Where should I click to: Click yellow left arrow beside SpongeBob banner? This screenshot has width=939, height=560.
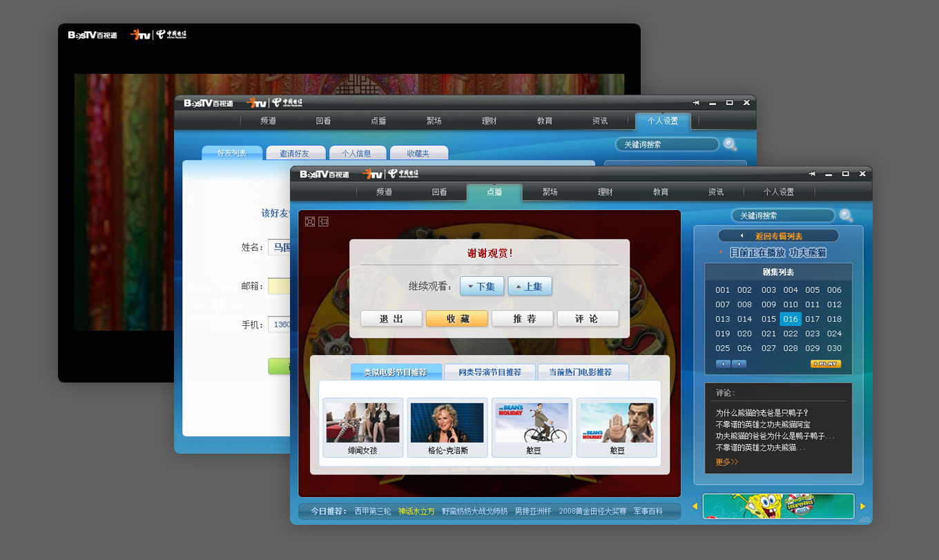click(695, 506)
